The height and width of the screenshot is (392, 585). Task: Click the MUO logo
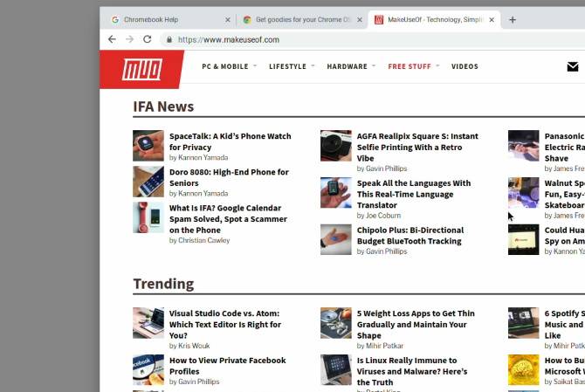point(141,69)
